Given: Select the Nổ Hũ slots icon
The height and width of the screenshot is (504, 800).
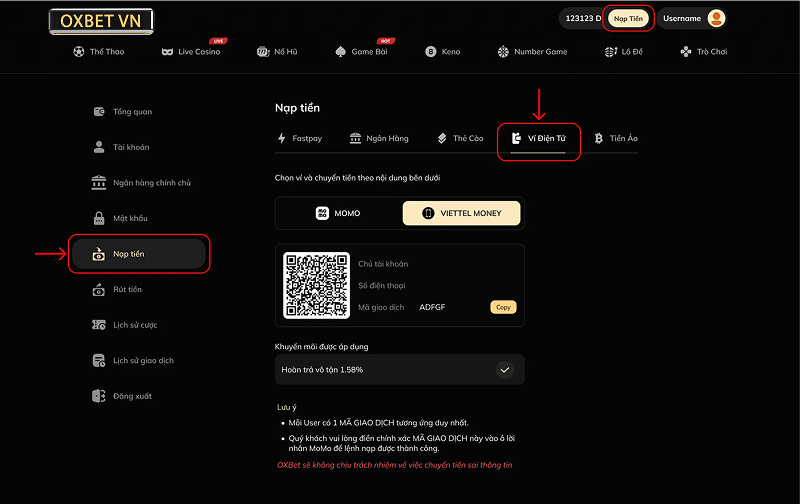Looking at the screenshot, I should click(263, 51).
